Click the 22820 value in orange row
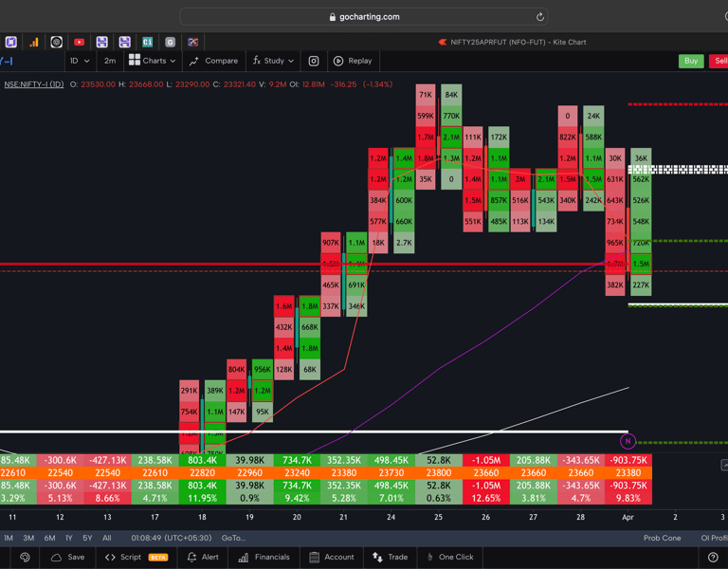 pos(202,473)
